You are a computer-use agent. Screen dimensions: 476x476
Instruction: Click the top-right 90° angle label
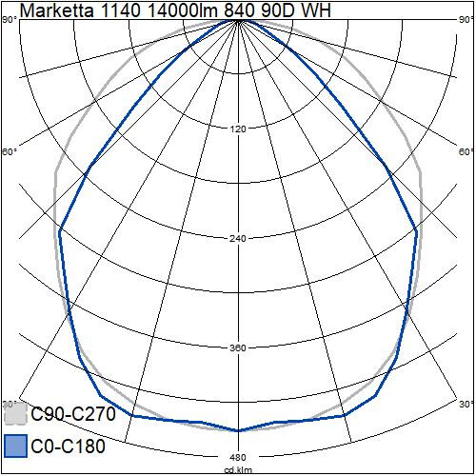pyautogui.click(x=466, y=20)
